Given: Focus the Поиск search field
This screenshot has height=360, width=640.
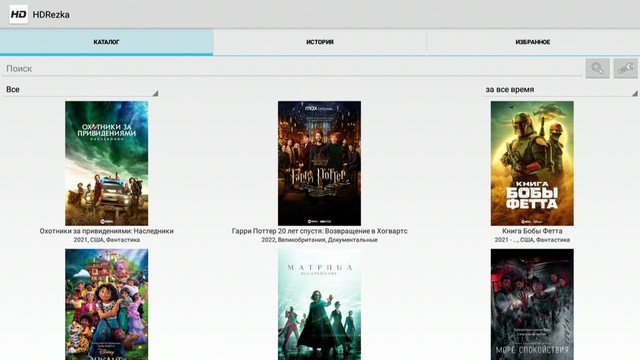Looking at the screenshot, I should tap(291, 69).
